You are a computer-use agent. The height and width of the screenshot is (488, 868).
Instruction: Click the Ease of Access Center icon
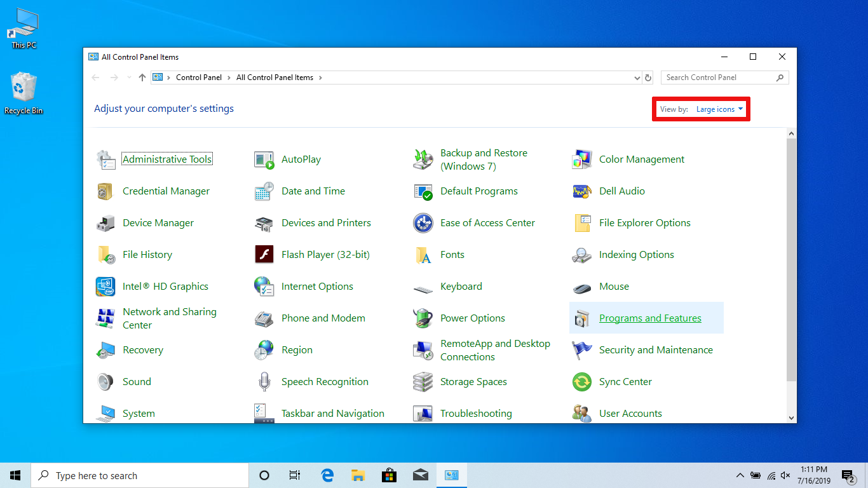tap(423, 223)
